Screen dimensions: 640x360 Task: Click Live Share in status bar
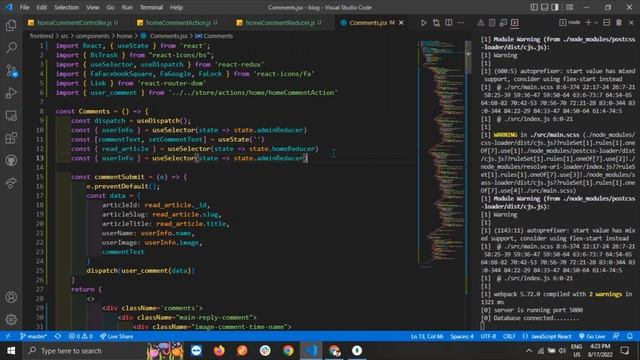[x=117, y=336]
